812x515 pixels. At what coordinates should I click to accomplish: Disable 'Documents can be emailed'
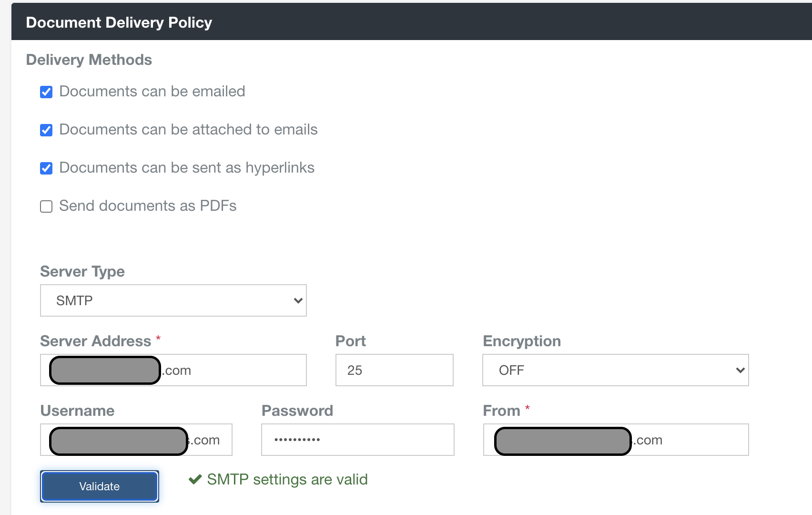[46, 92]
